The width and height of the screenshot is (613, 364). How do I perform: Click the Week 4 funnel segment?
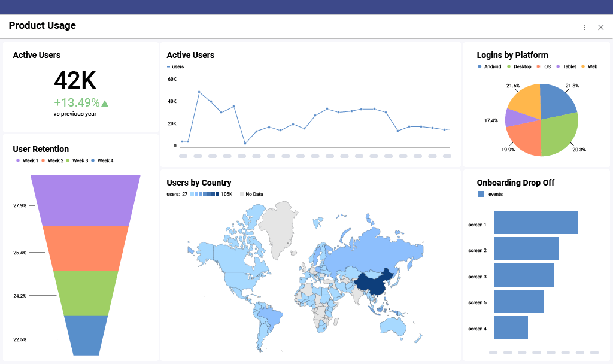[87, 334]
